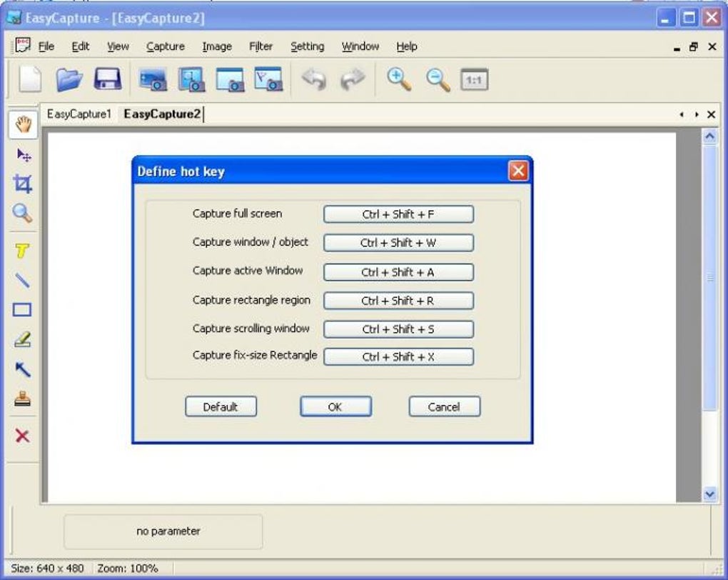Select the Stamp tool
Screen dimensions: 728x580
22,399
